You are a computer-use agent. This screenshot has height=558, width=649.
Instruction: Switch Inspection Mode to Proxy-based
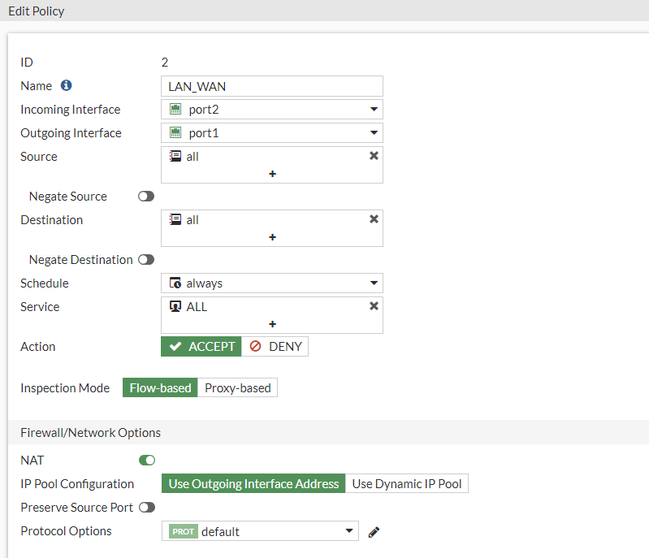pyautogui.click(x=238, y=388)
